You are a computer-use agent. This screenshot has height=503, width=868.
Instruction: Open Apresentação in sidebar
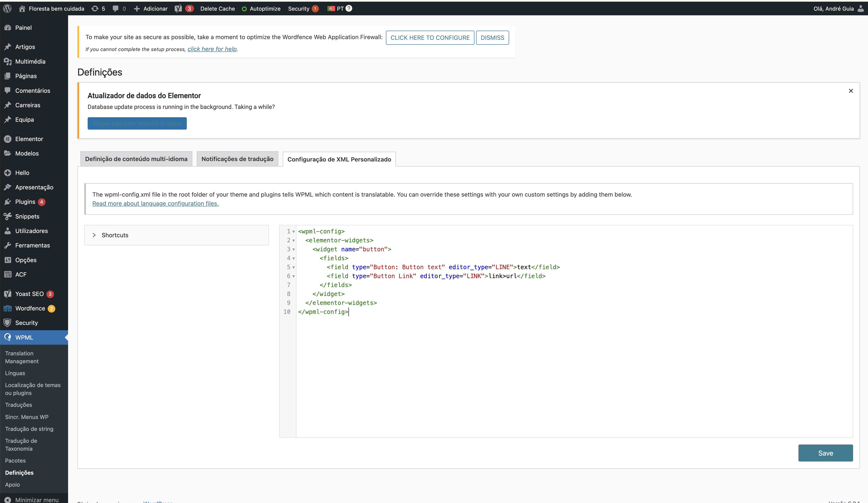point(34,187)
